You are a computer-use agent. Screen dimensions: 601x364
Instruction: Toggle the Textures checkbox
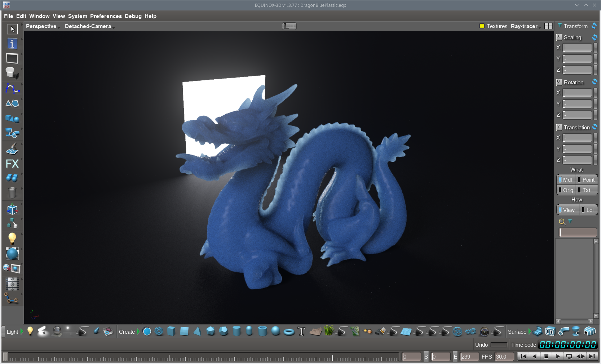(x=482, y=26)
